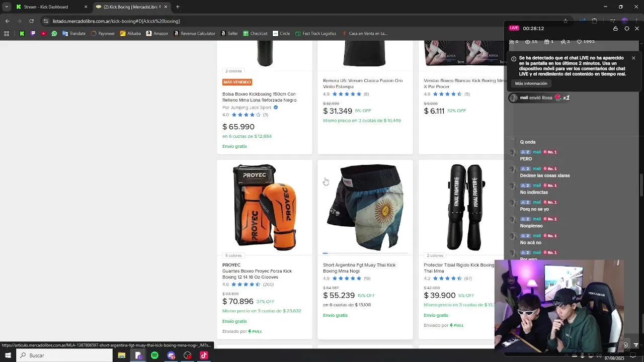
Task: Click the $ 65.990 price
Action: pos(238,127)
